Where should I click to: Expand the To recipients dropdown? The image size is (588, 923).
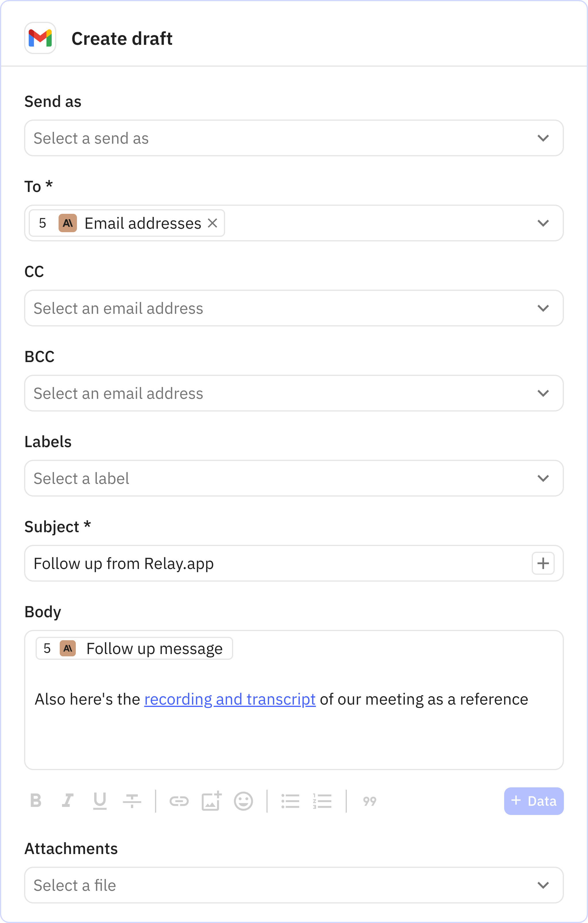click(543, 223)
